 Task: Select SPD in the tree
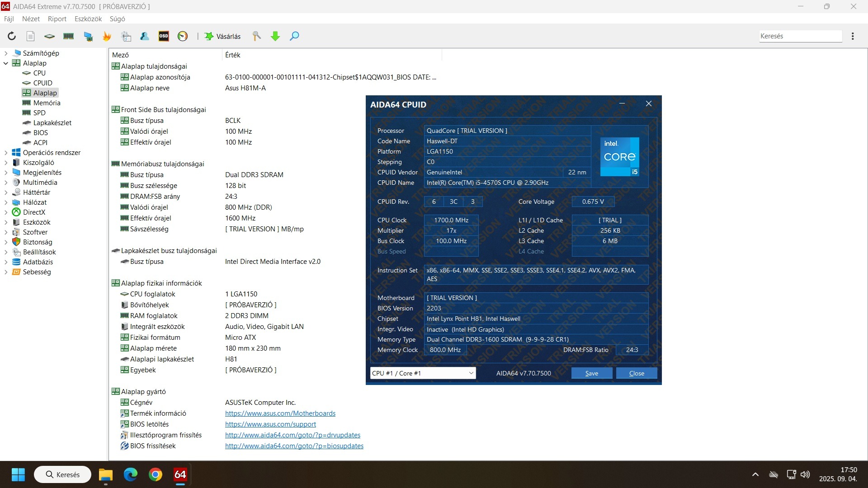coord(39,113)
